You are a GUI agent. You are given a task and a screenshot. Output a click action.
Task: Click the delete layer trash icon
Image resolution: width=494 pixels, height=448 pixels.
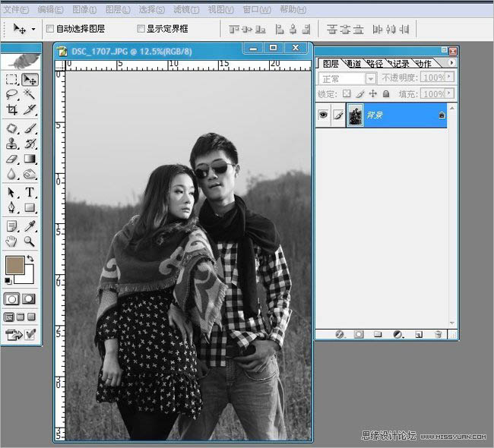pos(438,334)
